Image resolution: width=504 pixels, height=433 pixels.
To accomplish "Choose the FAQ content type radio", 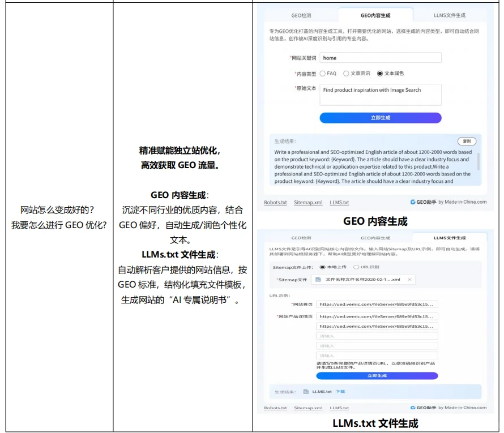I will click(x=323, y=74).
